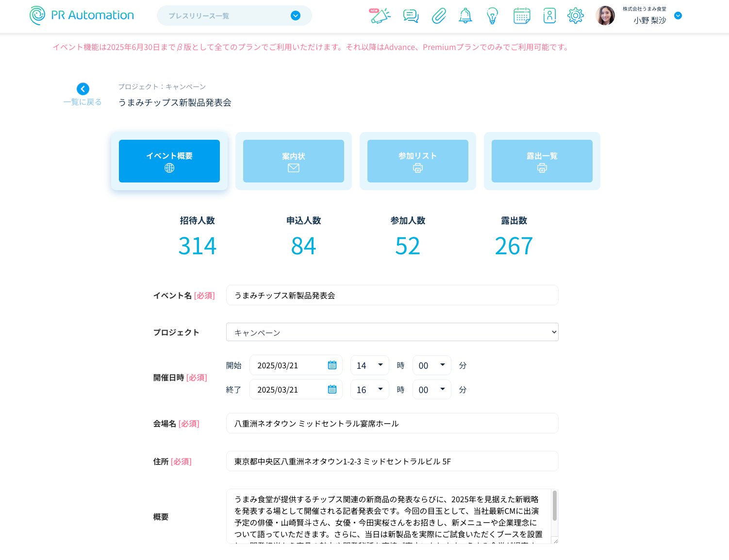Open the start date calendar picker
729x560 pixels.
coord(332,365)
